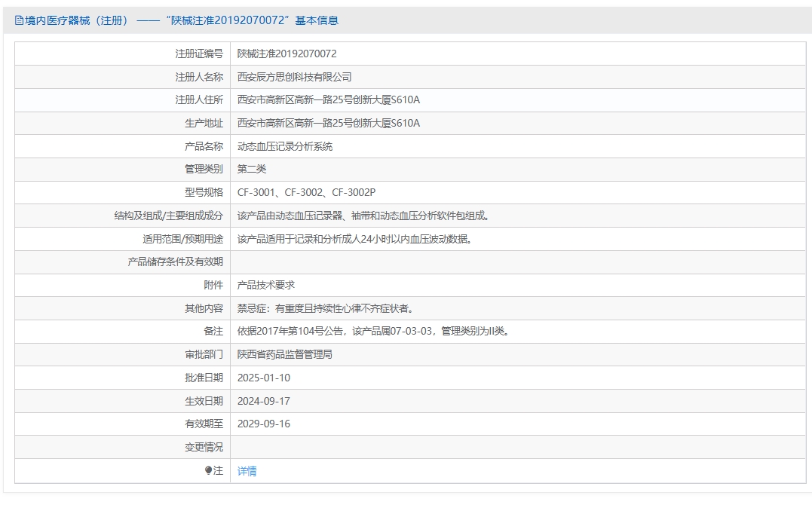Viewport: 812px width, 511px height.
Task: Open the 详情 link
Action: (247, 471)
